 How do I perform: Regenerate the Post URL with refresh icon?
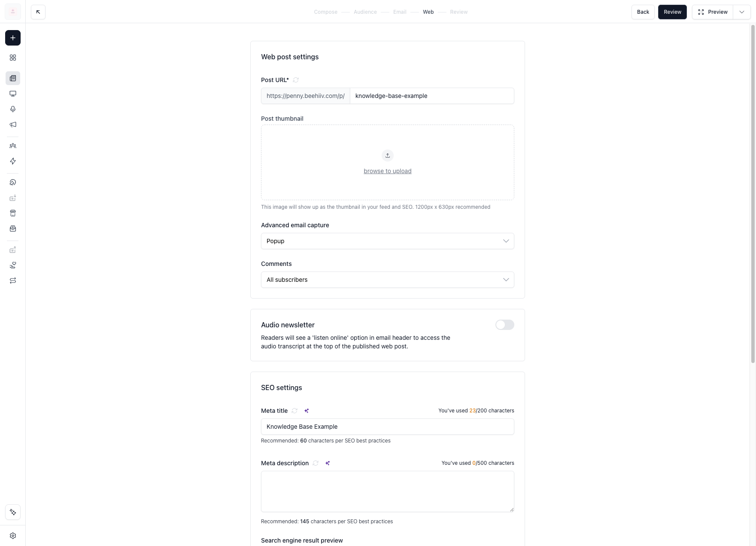(x=296, y=80)
